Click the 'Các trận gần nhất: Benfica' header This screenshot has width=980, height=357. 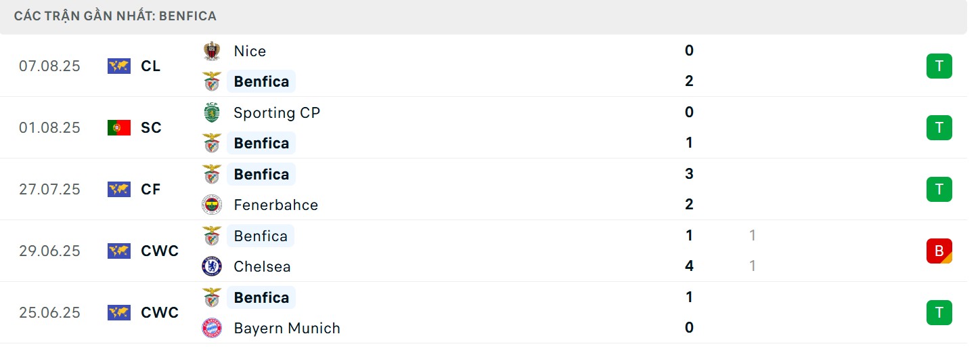click(x=115, y=16)
